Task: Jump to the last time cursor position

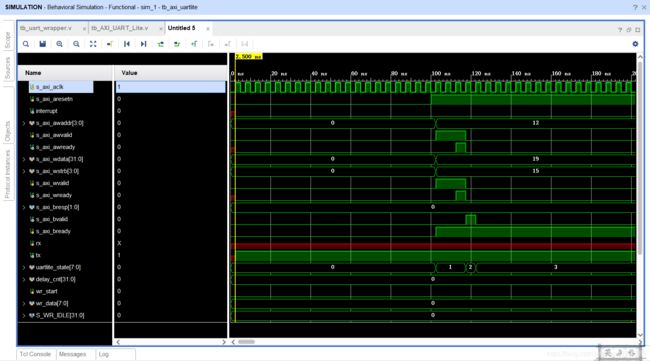Action: (x=143, y=44)
